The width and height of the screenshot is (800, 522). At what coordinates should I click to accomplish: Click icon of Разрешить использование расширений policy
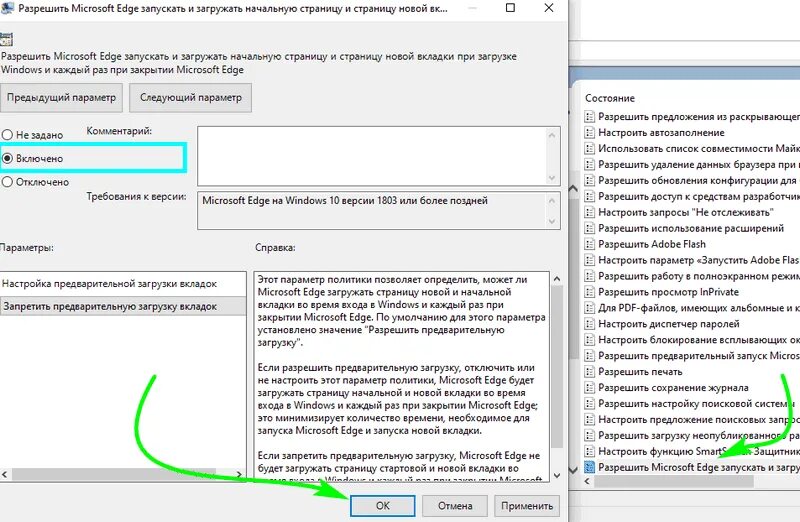589,228
